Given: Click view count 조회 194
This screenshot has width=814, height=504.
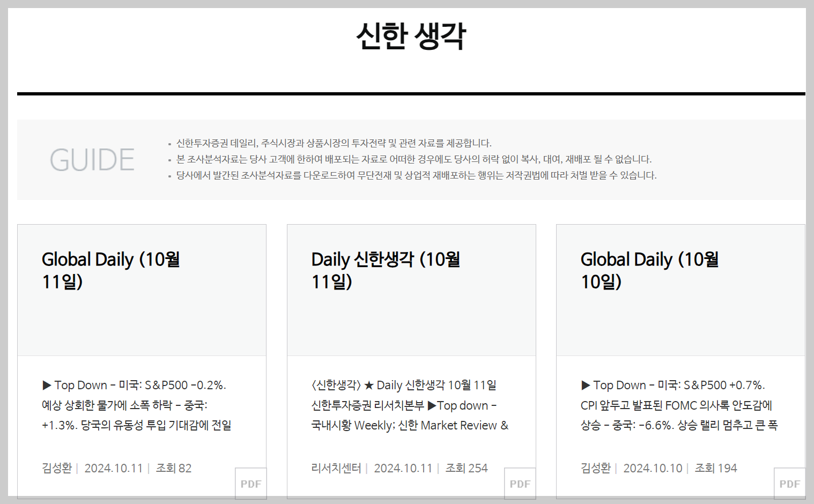Looking at the screenshot, I should coord(716,468).
